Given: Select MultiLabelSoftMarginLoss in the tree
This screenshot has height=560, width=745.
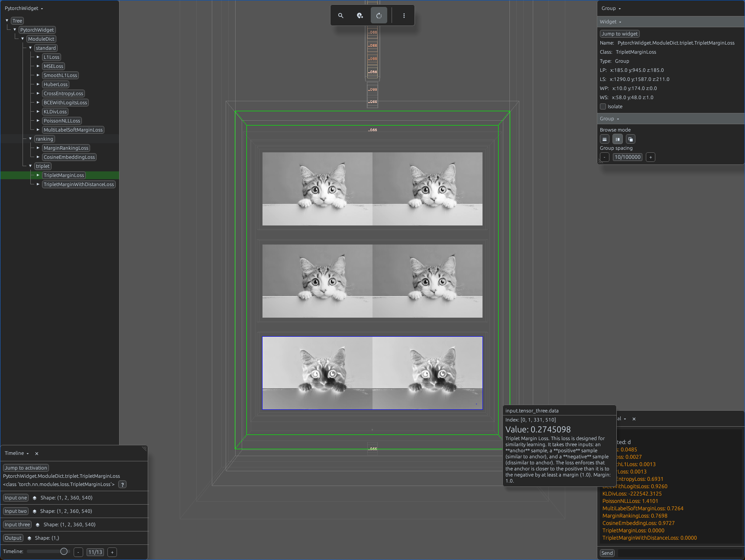Looking at the screenshot, I should coord(73,130).
